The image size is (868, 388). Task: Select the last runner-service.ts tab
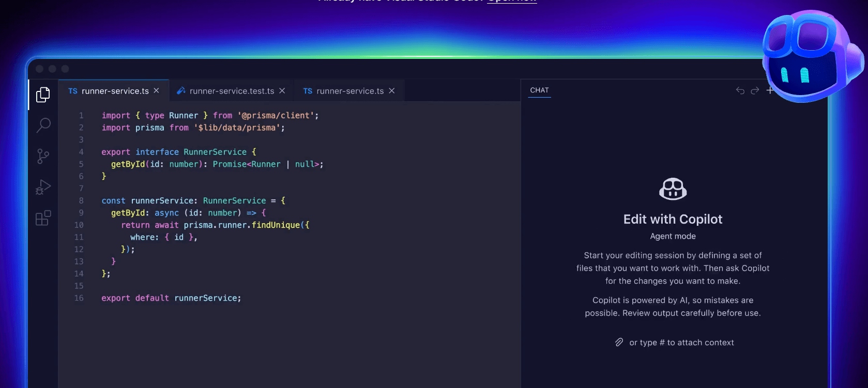point(349,91)
